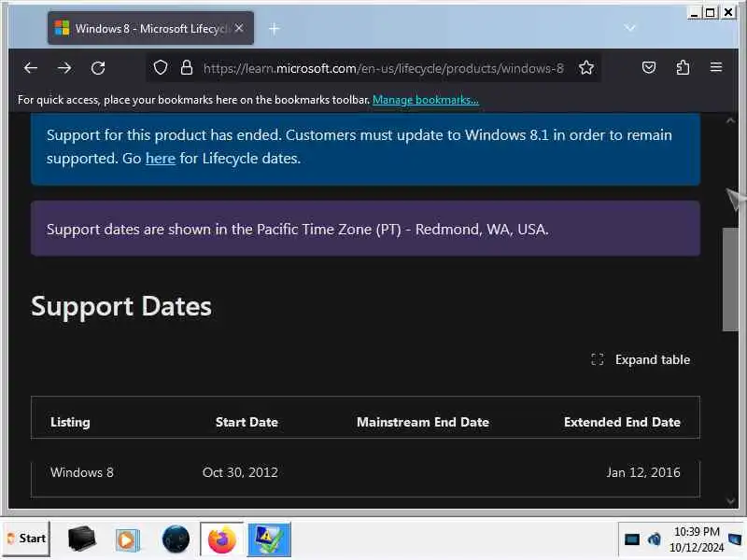Open the checkmark monitor taskbar app
This screenshot has width=747, height=560.
point(269,539)
